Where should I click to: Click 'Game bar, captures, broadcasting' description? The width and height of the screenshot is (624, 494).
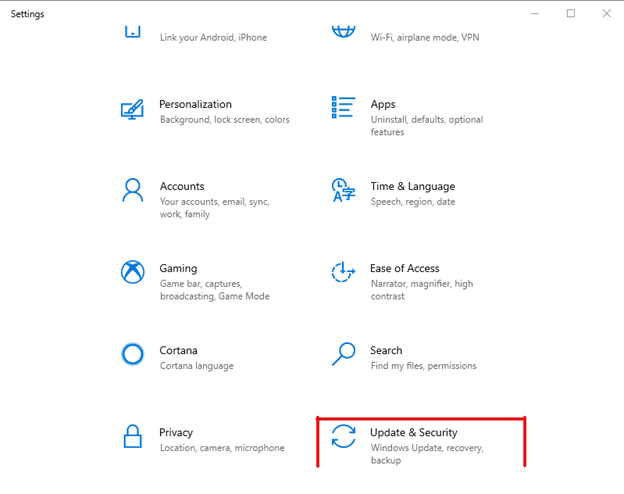tap(215, 290)
